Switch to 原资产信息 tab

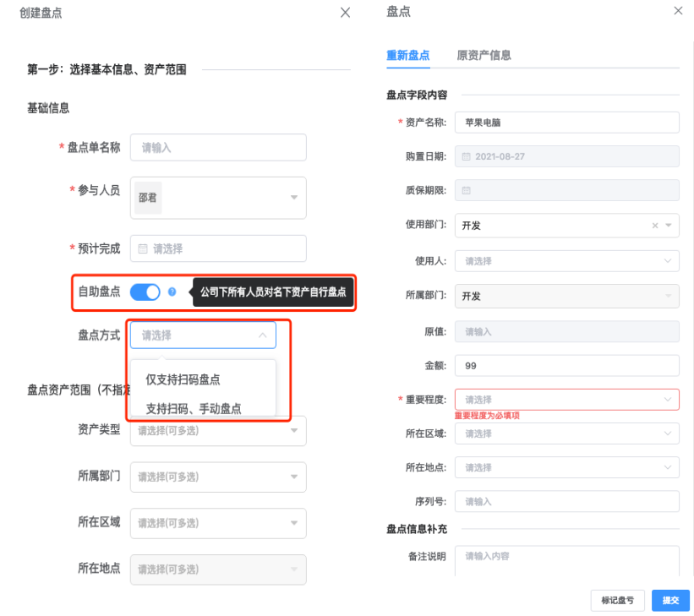pos(484,55)
